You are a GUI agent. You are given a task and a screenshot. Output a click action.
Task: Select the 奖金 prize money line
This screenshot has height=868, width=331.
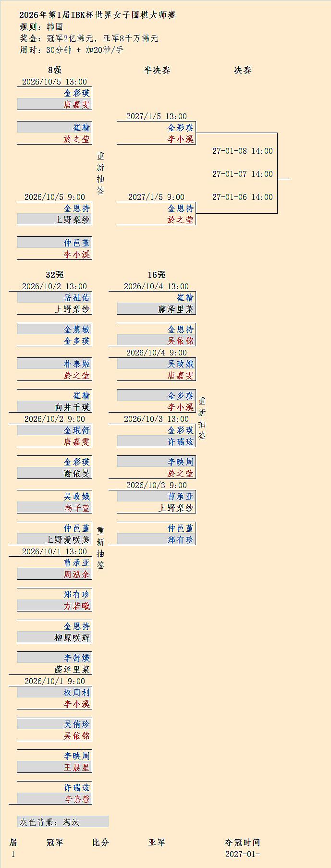point(88,38)
